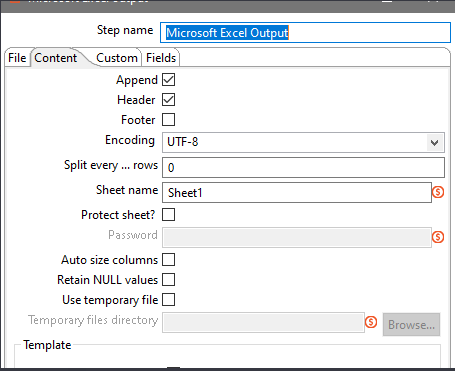Click the Temporary files directory label

point(93,320)
